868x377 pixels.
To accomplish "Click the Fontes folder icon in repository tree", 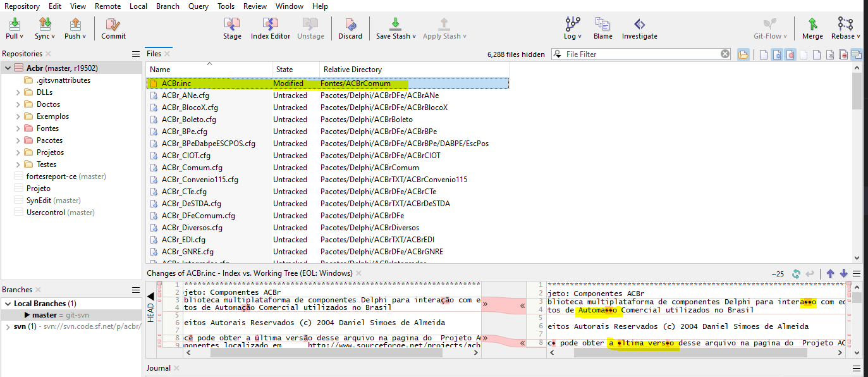I will pyautogui.click(x=28, y=128).
